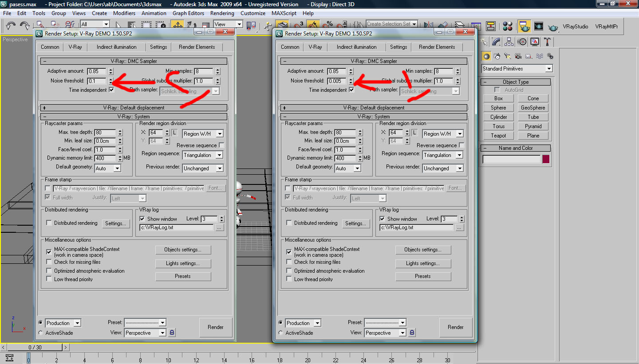Viewport: 639px width, 364px height.
Task: Click Lights settings button in right dialog
Action: pos(423,263)
